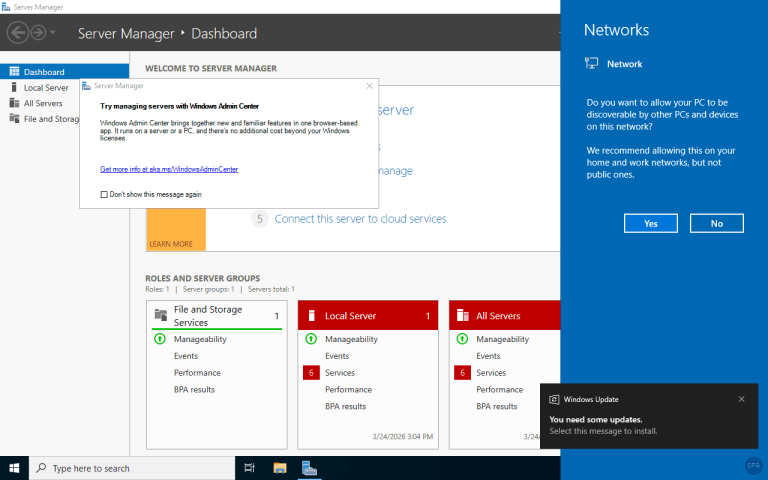The image size is (768, 480).
Task: Click the File and Storage sidebar icon
Action: (x=14, y=119)
